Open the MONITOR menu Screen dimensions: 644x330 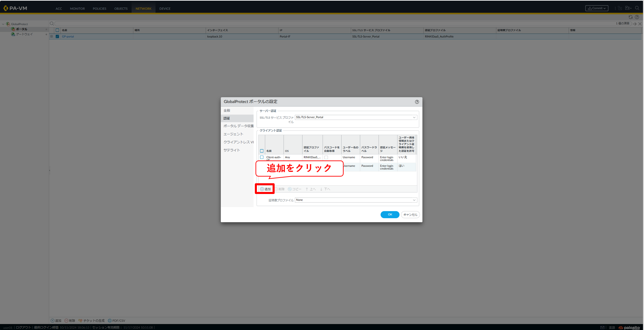coord(77,9)
